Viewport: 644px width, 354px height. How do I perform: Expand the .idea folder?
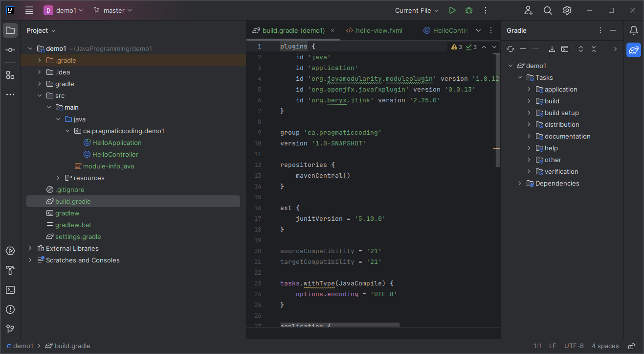click(40, 72)
